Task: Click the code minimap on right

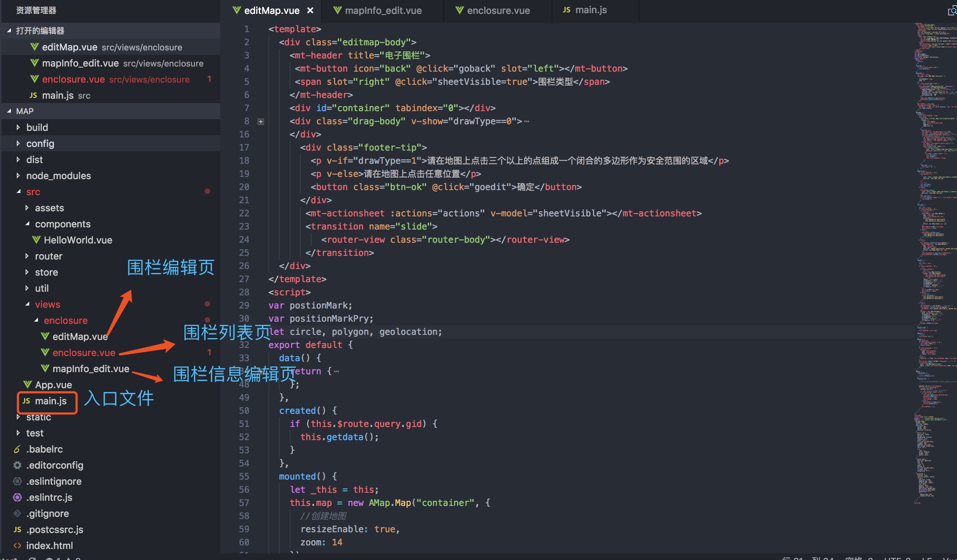Action: pyautogui.click(x=935, y=263)
